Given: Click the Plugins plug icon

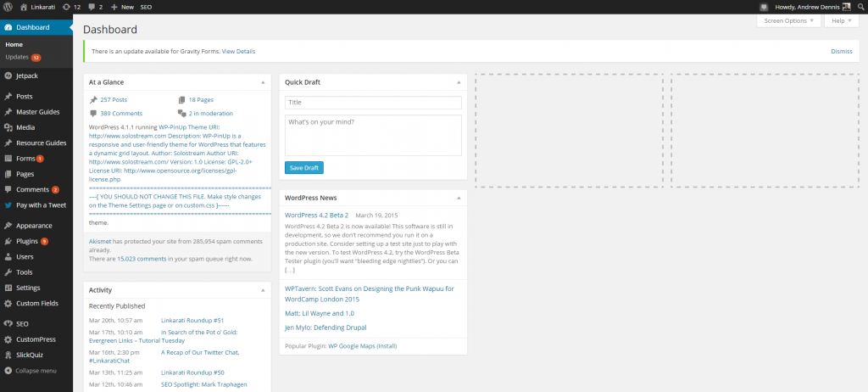Looking at the screenshot, I should click(8, 241).
